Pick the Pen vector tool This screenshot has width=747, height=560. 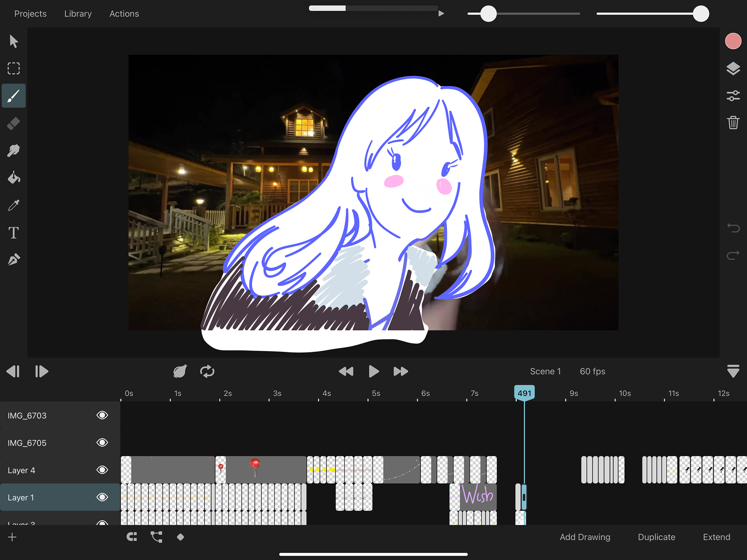(14, 260)
